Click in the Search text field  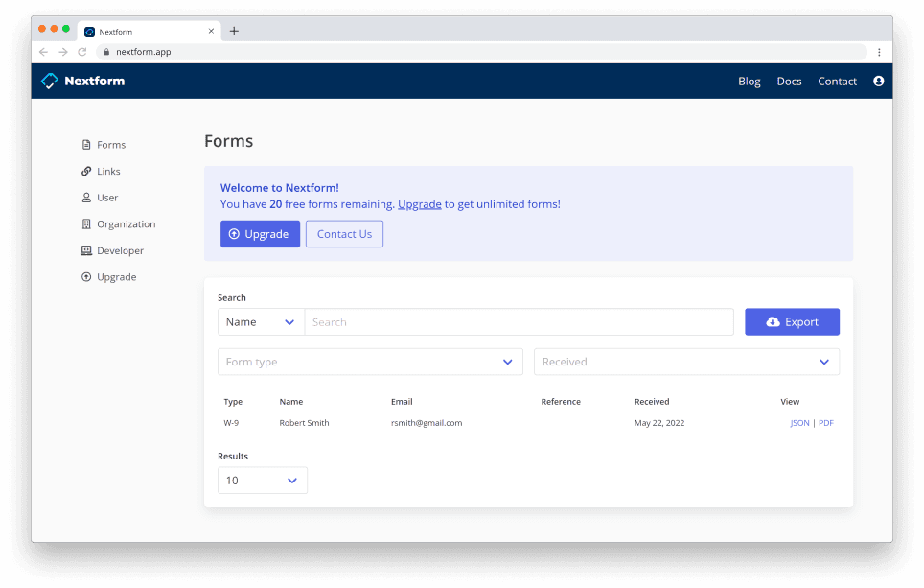tap(520, 322)
